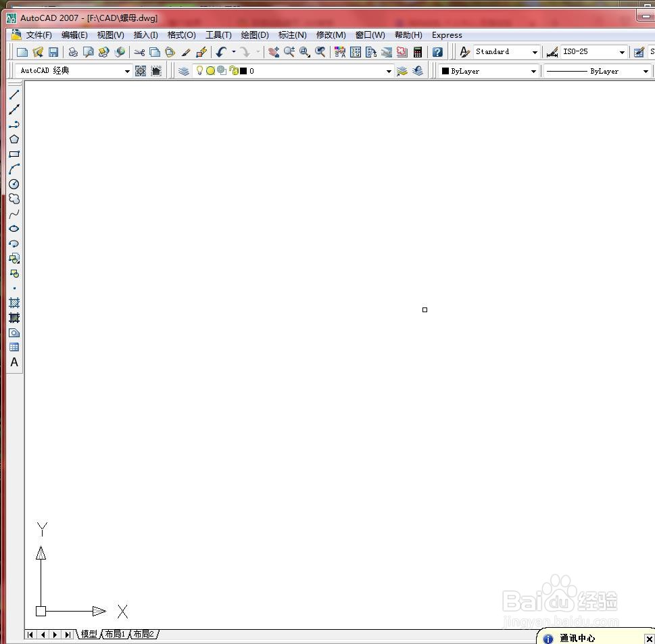This screenshot has width=655, height=644.
Task: Open the AutoCAD 经典 workspace dropdown
Action: pos(127,71)
